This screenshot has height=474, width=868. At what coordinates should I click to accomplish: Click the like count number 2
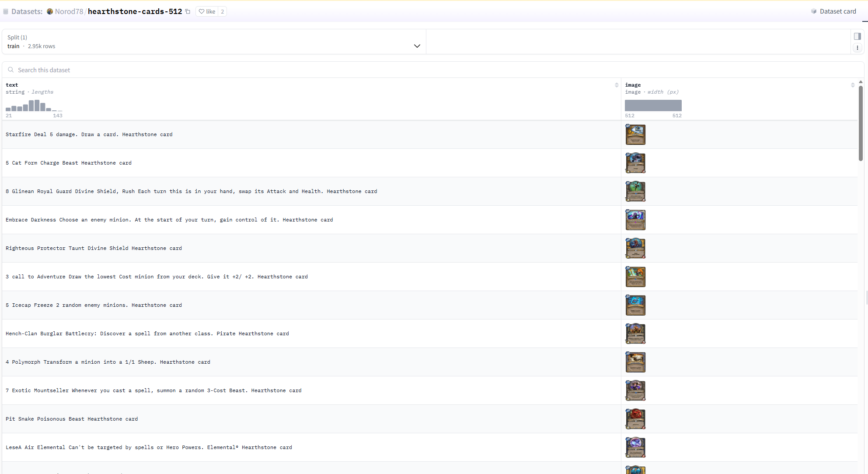coord(222,11)
